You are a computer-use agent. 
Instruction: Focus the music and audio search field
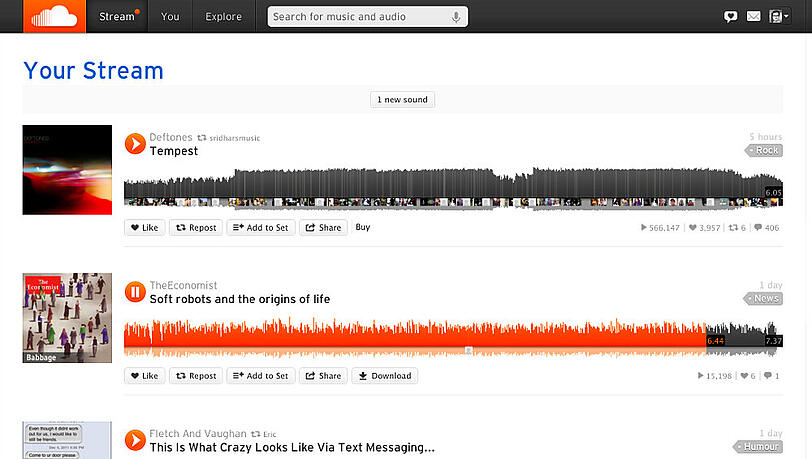(x=367, y=17)
